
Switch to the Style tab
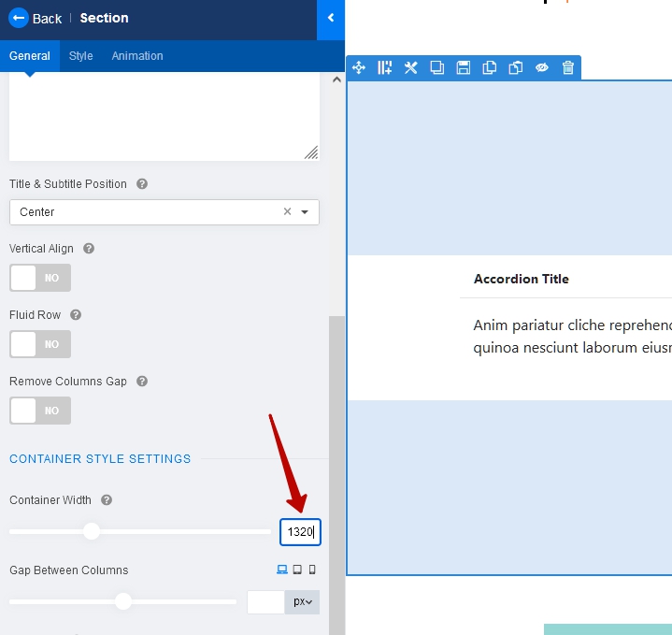pyautogui.click(x=81, y=56)
